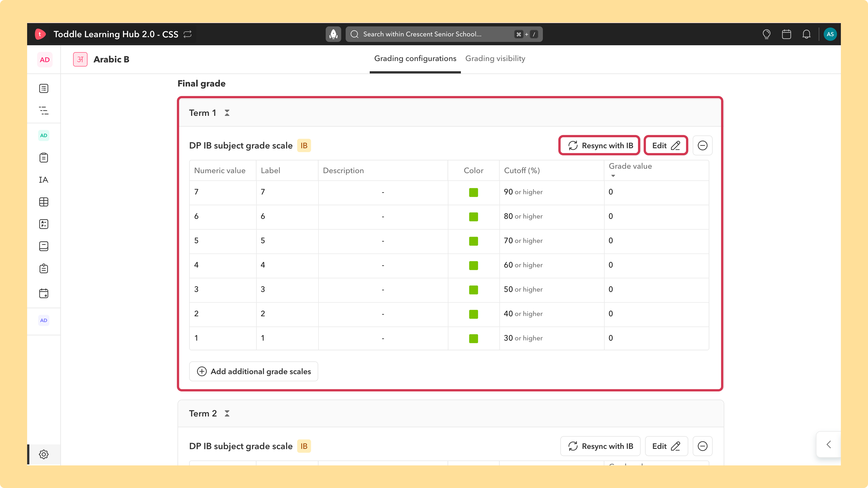Click the Final grade heading

coord(201,84)
